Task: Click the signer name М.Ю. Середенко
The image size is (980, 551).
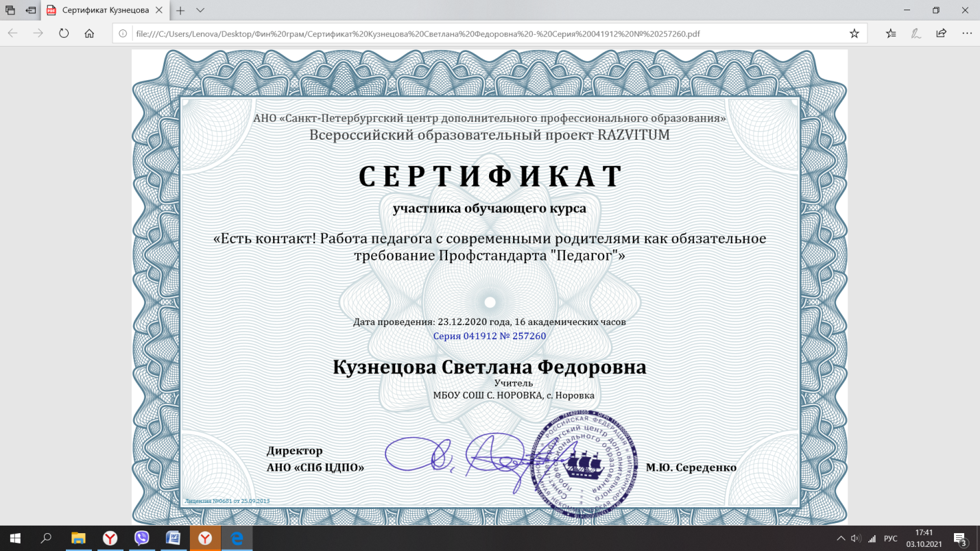Action: (x=691, y=467)
